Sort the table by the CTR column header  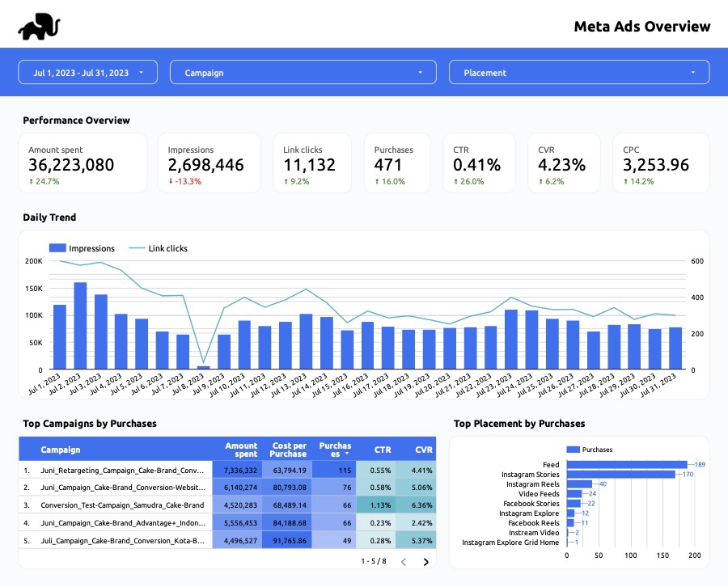(x=383, y=450)
